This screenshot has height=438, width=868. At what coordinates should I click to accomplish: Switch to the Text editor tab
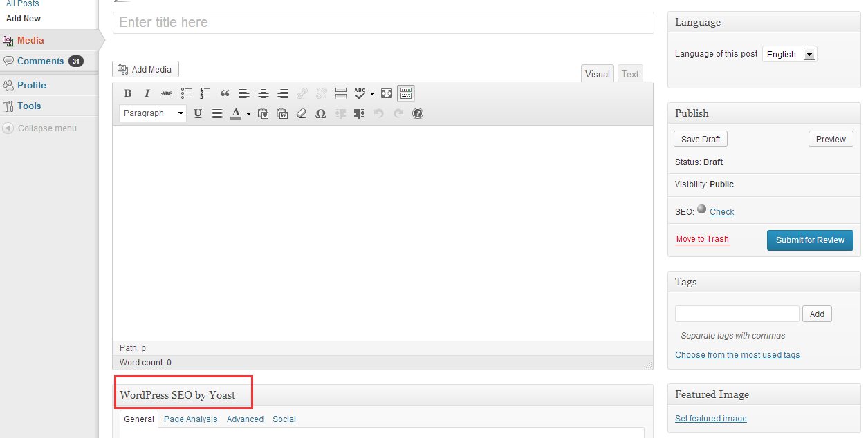click(x=630, y=74)
